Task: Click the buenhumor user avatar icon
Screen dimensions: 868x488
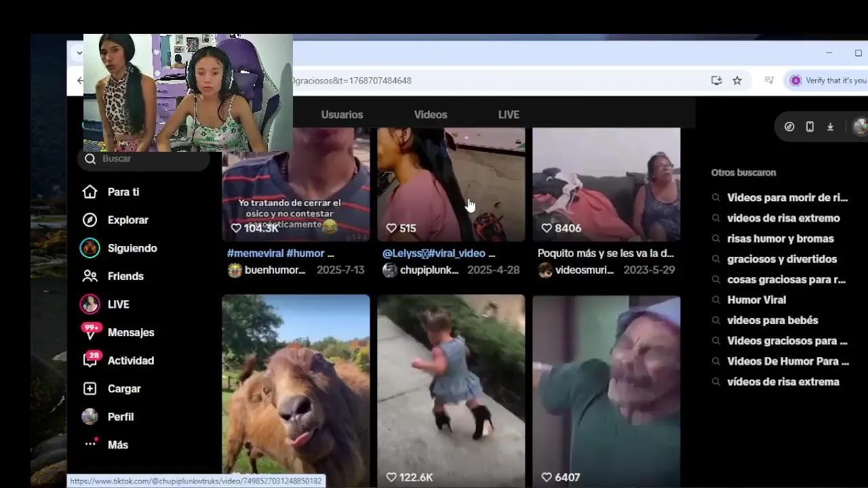Action: point(235,270)
